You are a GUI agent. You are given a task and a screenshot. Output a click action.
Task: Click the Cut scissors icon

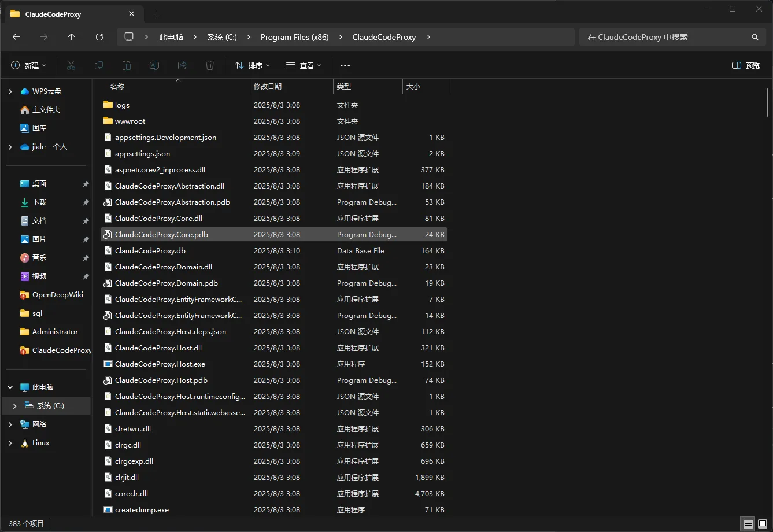pyautogui.click(x=71, y=65)
